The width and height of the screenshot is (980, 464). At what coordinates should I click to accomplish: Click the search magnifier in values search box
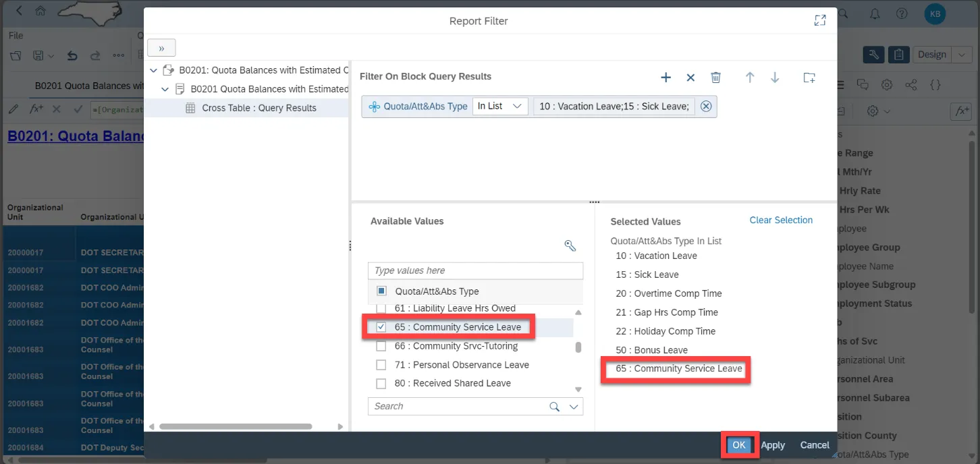click(554, 407)
